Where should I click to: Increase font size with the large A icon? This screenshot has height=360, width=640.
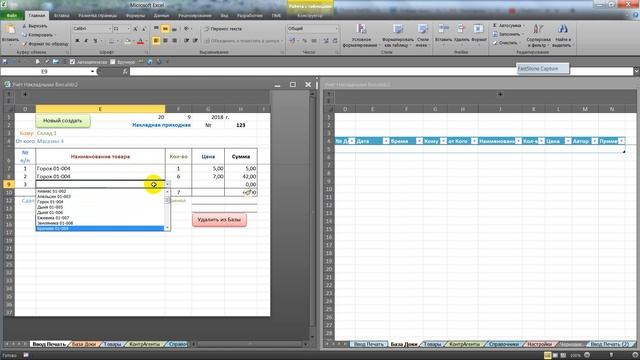click(x=136, y=29)
